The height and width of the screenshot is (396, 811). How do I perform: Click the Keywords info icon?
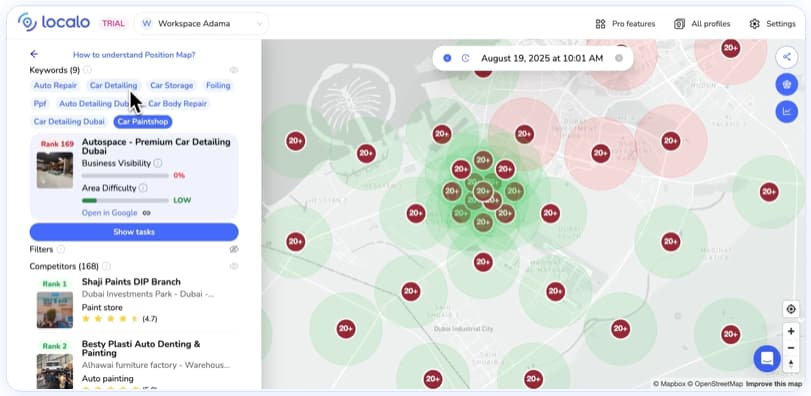[87, 70]
